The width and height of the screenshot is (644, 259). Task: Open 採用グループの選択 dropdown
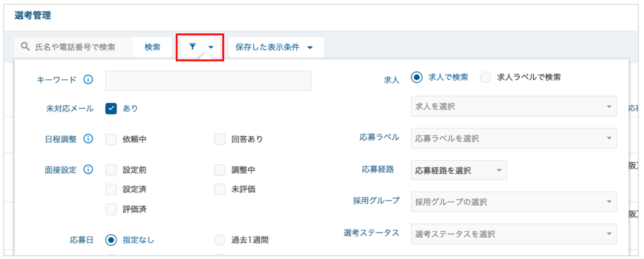(514, 202)
